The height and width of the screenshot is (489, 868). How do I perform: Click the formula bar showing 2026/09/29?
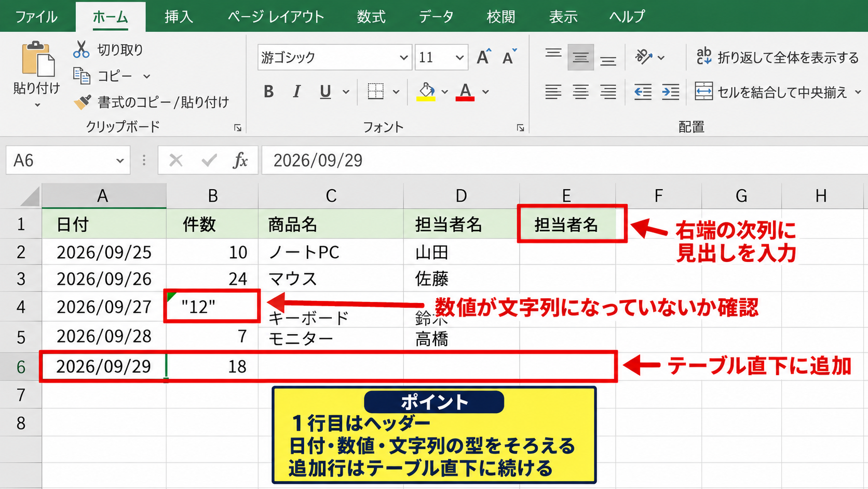565,161
